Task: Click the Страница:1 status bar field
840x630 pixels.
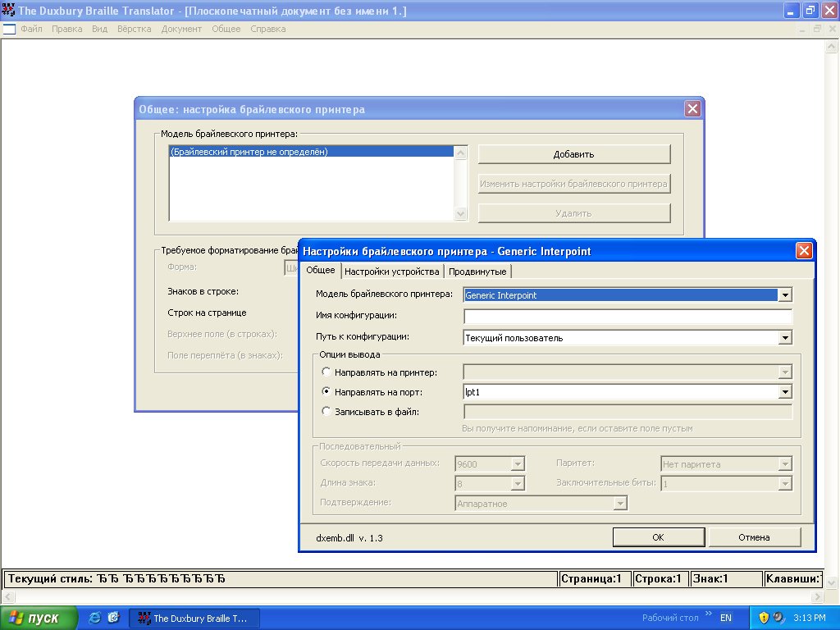Action: pyautogui.click(x=594, y=578)
